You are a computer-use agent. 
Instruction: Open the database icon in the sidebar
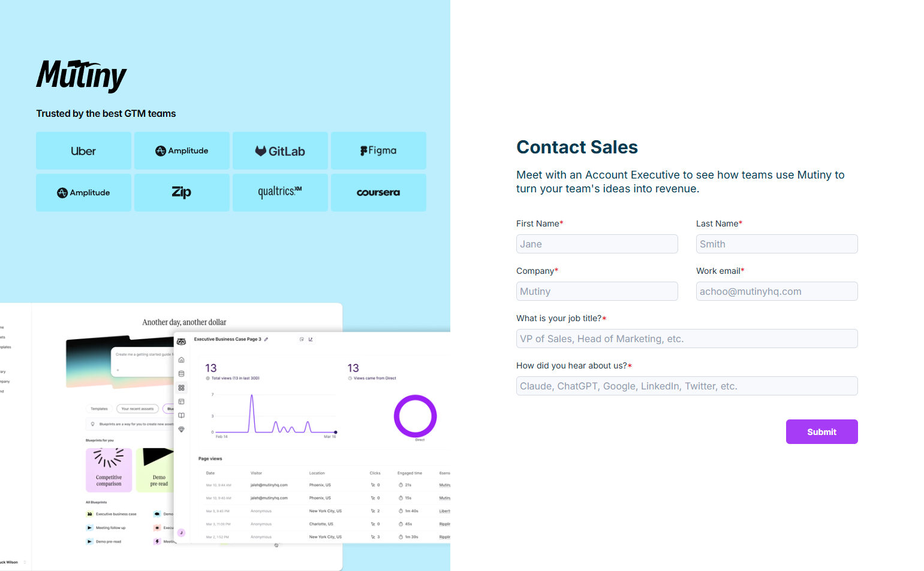pyautogui.click(x=181, y=373)
